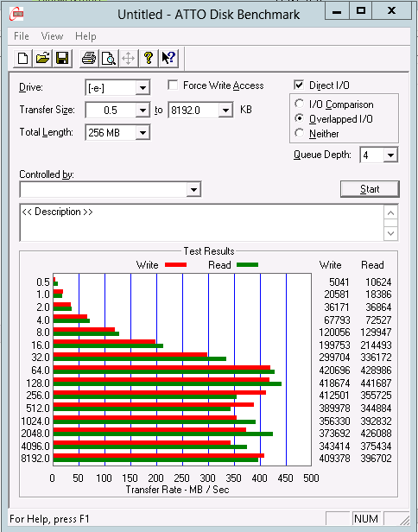
Task: Open a saved benchmark file icon
Action: (x=43, y=58)
